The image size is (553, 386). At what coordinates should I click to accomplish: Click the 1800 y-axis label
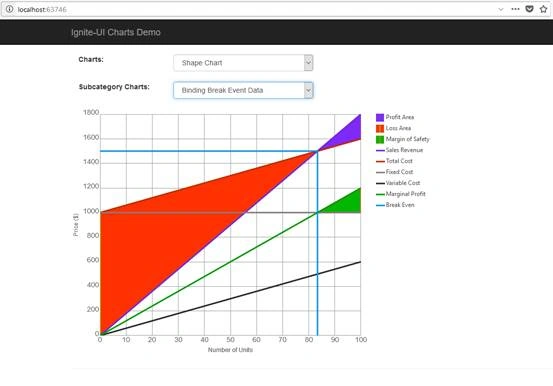coord(91,113)
